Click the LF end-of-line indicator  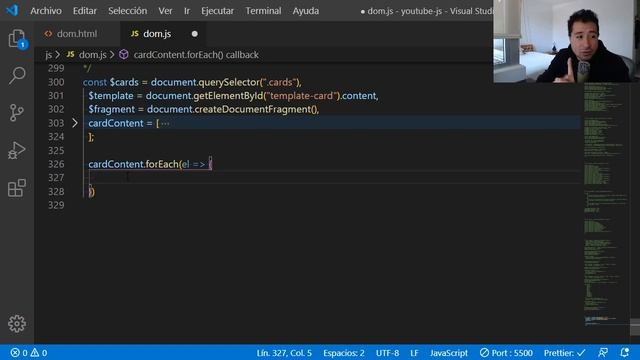point(414,353)
